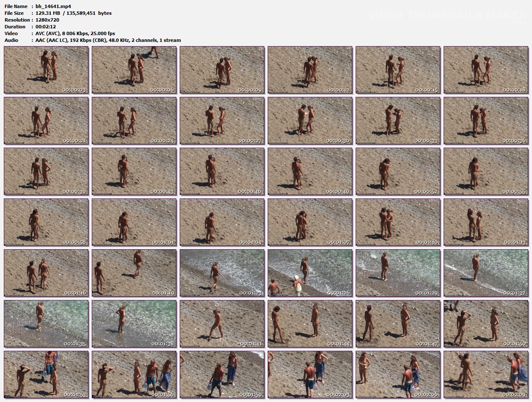Open the frame at 00:01:59
This screenshot has width=532, height=402.
222,374
